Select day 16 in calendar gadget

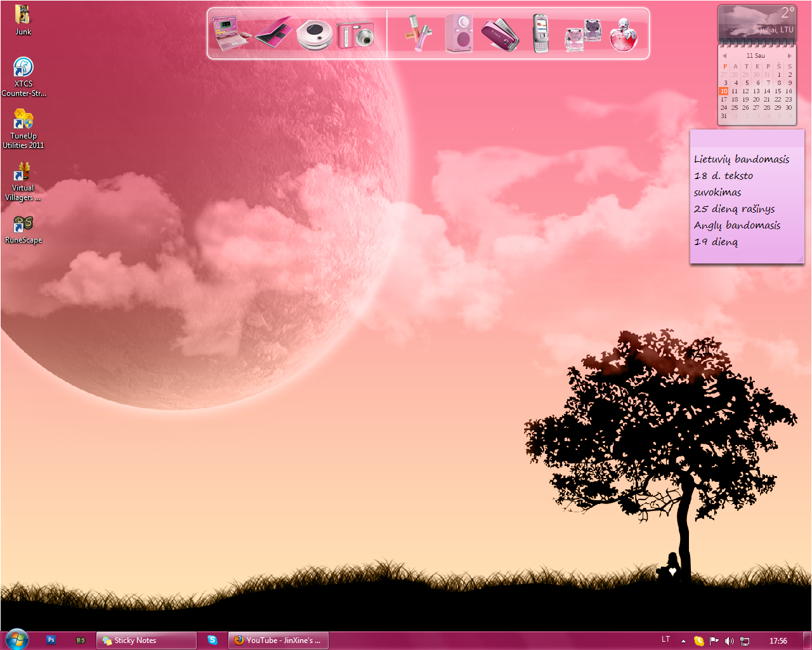point(789,91)
